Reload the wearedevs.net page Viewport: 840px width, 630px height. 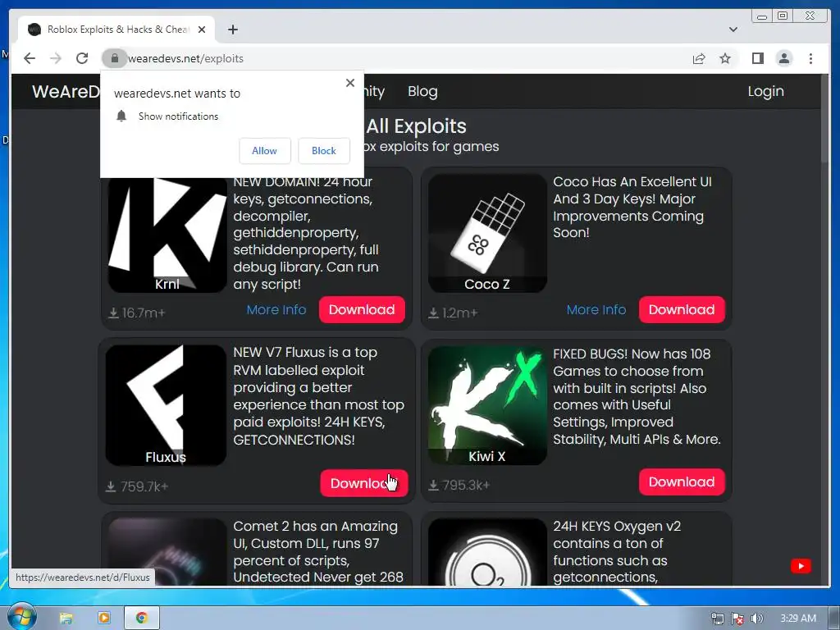[x=82, y=58]
